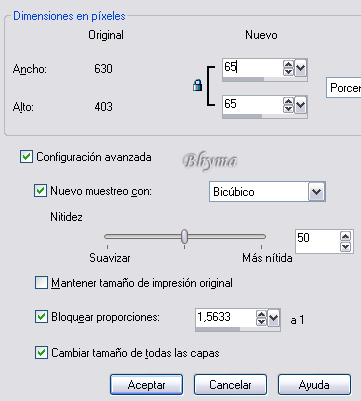Open the Ancho field dropdown arrow

pyautogui.click(x=300, y=68)
